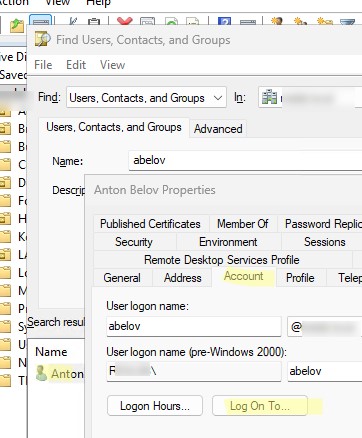Click the New Organizational Unit toolbar icon

tap(324, 22)
